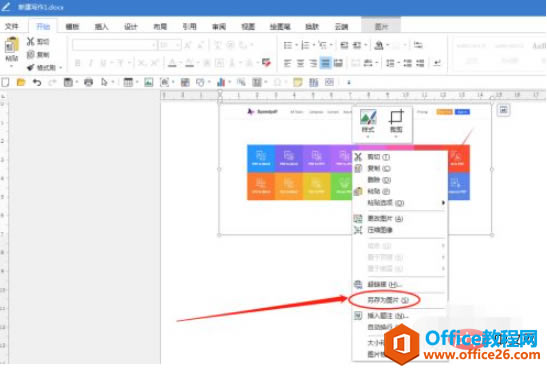The width and height of the screenshot is (547, 372).
Task: Toggle the Bold formatting button
Action: [x=78, y=63]
